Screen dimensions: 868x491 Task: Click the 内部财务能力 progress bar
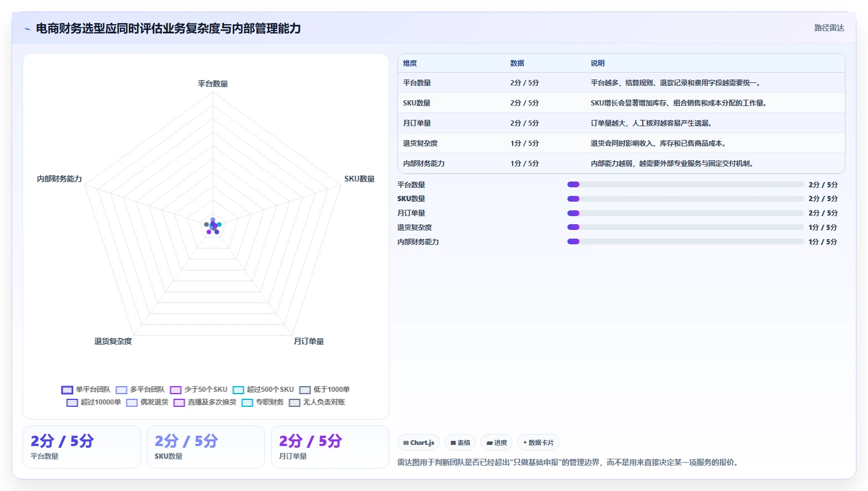tap(685, 241)
